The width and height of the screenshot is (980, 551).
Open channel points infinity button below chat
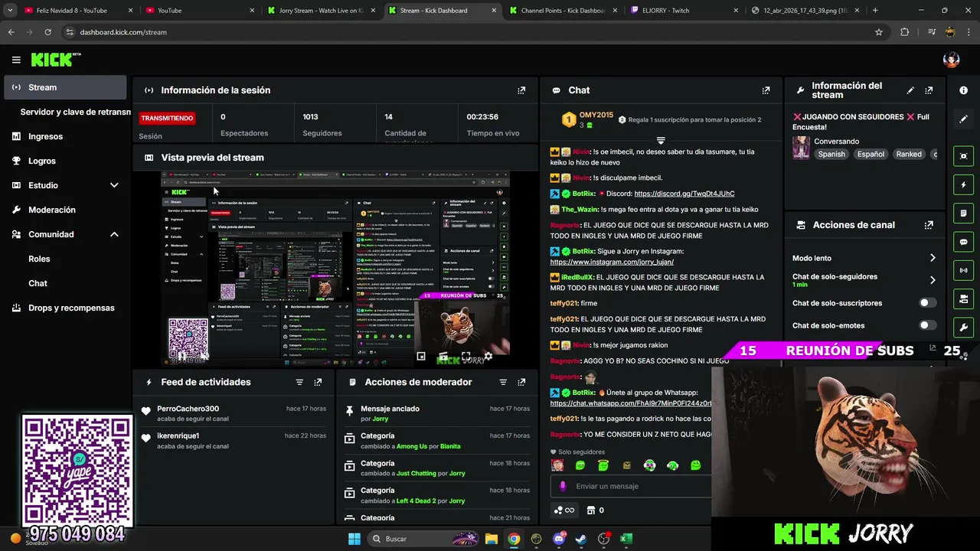564,510
